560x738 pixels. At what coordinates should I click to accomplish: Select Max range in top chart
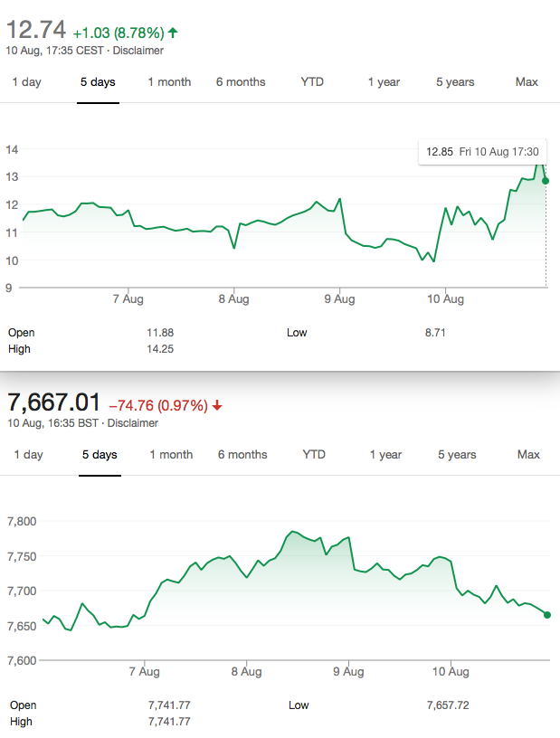[527, 82]
